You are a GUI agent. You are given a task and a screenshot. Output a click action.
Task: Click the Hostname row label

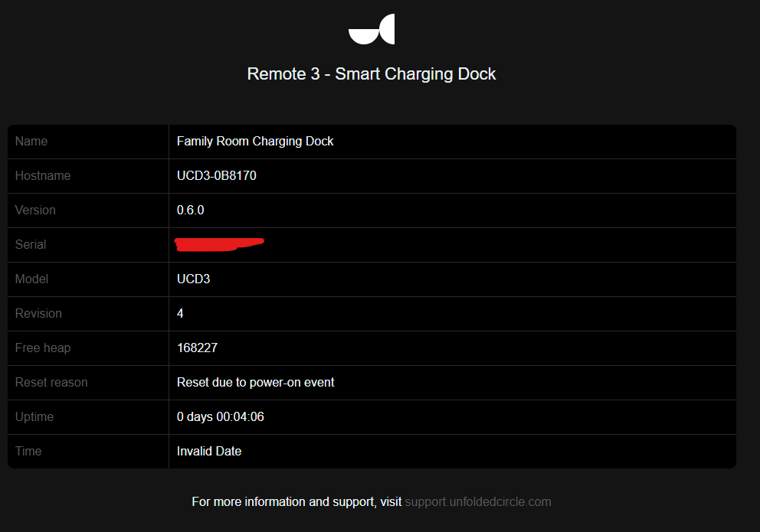[x=43, y=175]
